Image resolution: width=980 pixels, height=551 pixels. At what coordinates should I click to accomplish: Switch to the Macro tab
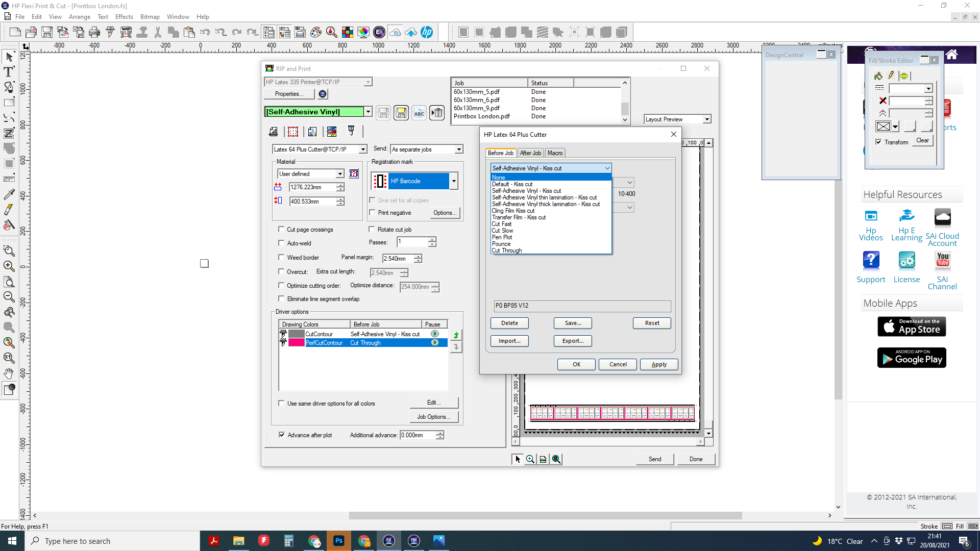point(555,153)
